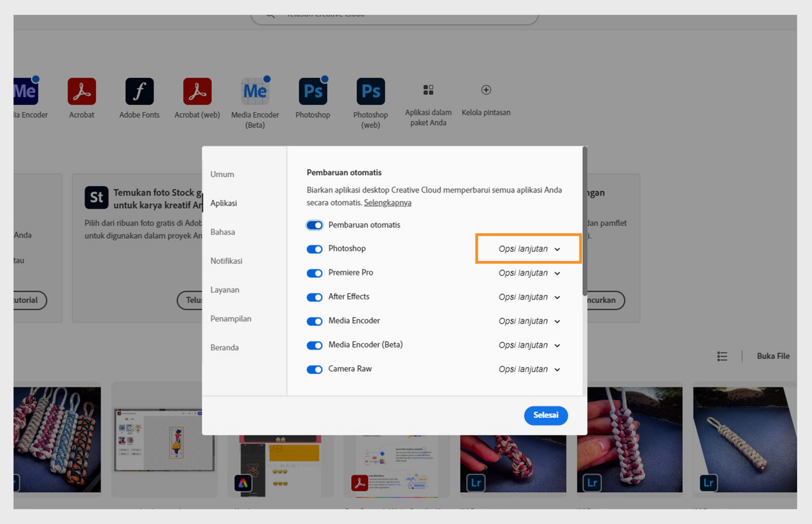This screenshot has width=812, height=524.
Task: Click the dialog's vertical scrollbar
Action: point(584,220)
